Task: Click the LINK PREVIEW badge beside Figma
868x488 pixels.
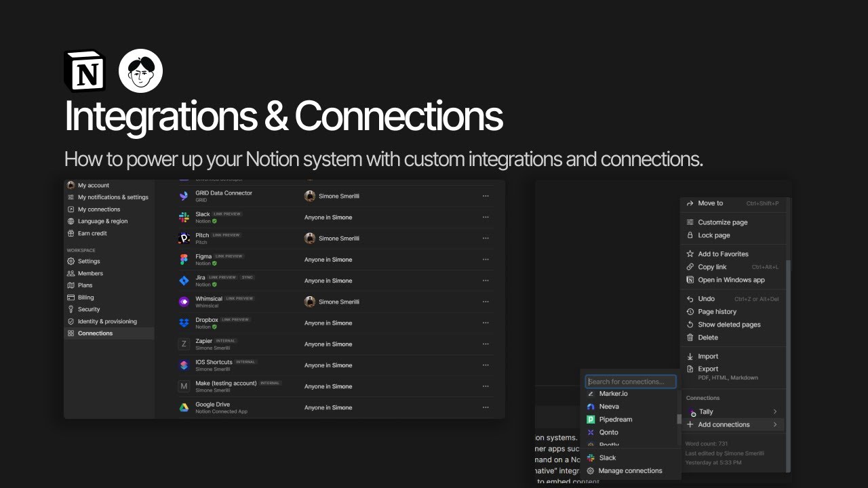Action: 227,256
